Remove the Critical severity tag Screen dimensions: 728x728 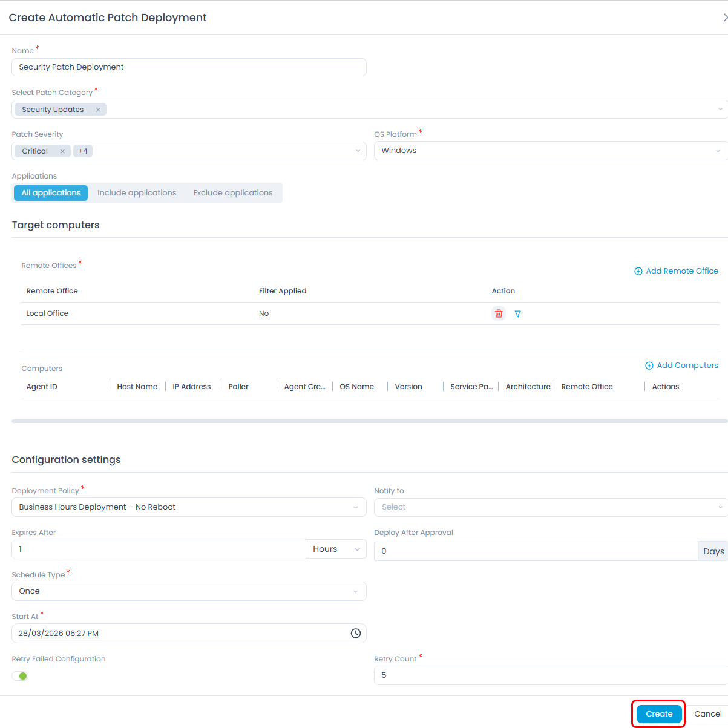[x=62, y=151]
